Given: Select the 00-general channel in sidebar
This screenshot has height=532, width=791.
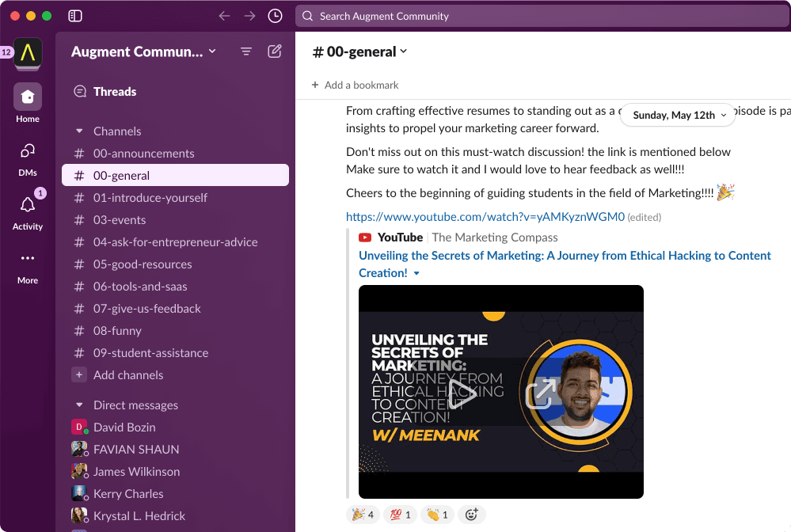Looking at the screenshot, I should click(x=175, y=176).
